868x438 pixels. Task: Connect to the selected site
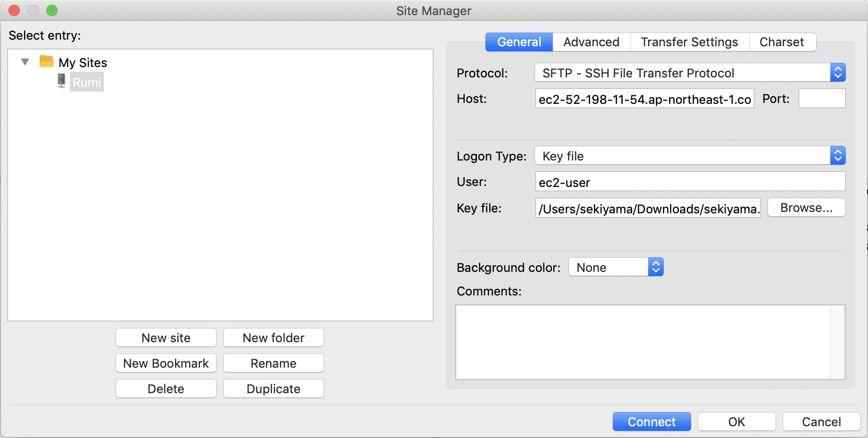pyautogui.click(x=651, y=421)
